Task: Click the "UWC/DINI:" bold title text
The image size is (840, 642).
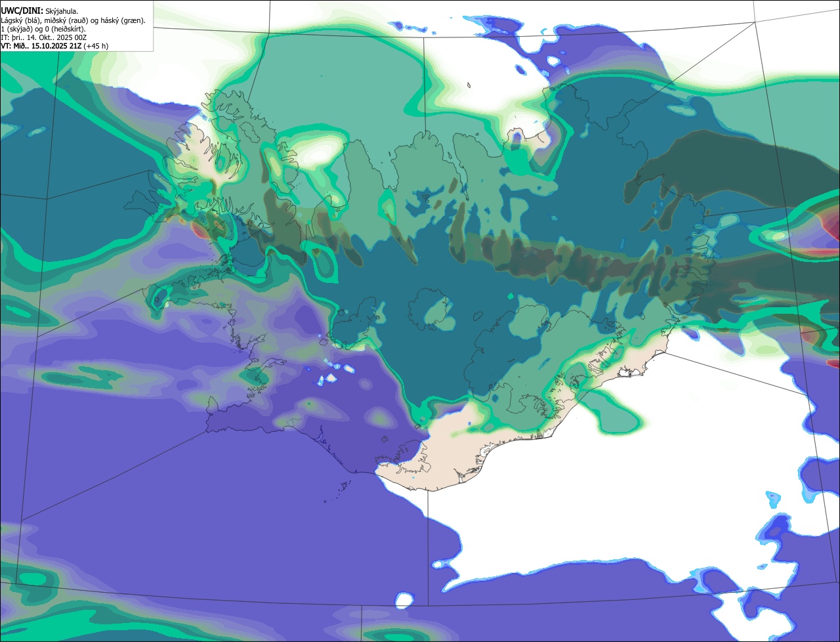Action: [x=22, y=11]
